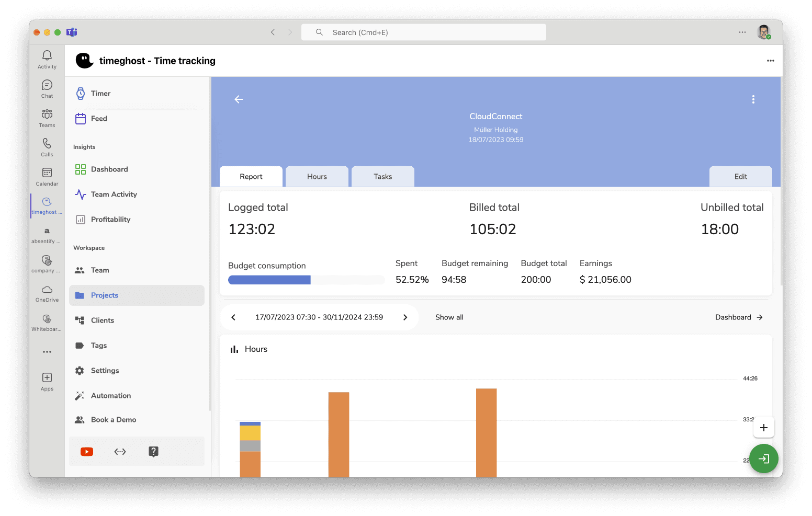This screenshot has width=812, height=516.
Task: Go to previous date range period
Action: pyautogui.click(x=233, y=317)
